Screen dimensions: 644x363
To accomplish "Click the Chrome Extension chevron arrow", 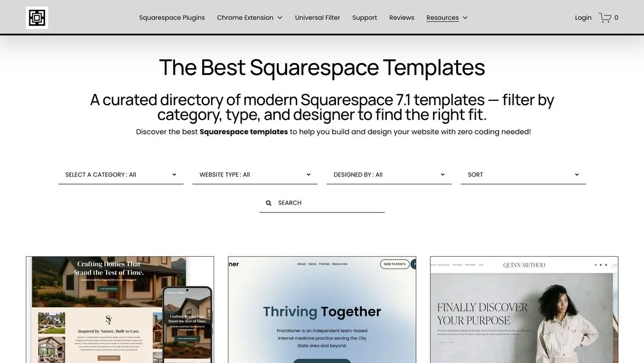I will [x=280, y=18].
